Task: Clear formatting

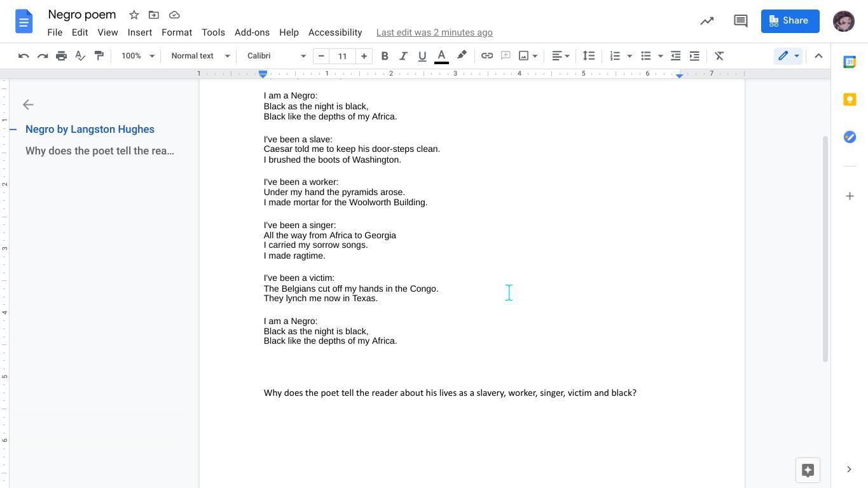Action: 719,56
